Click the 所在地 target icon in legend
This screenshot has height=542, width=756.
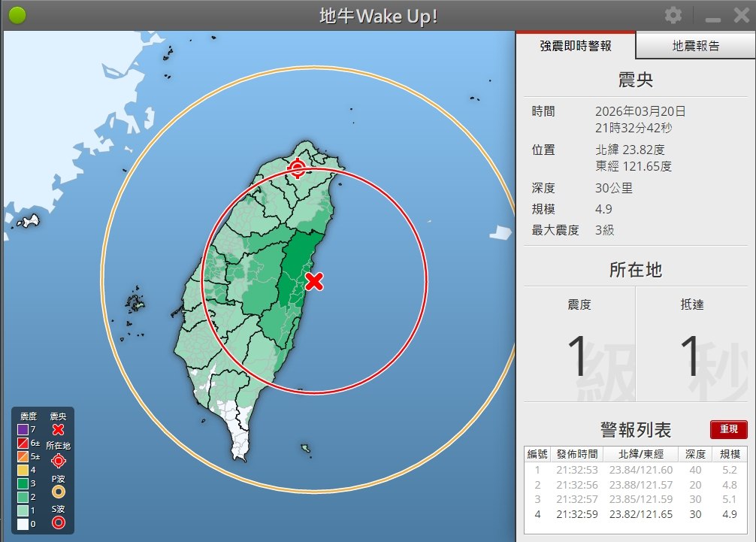[59, 461]
